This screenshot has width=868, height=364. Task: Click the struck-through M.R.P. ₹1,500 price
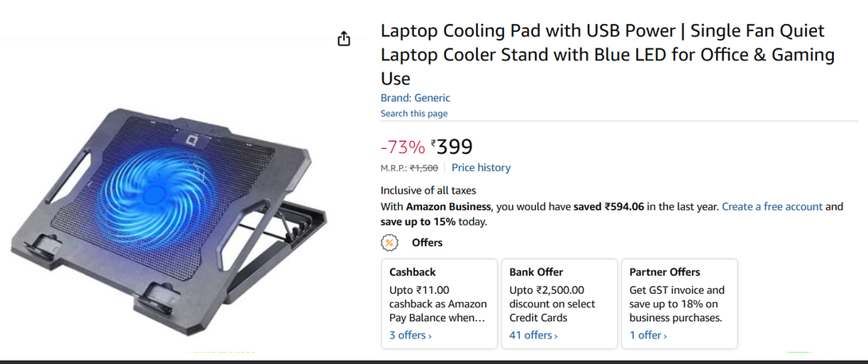pyautogui.click(x=424, y=168)
